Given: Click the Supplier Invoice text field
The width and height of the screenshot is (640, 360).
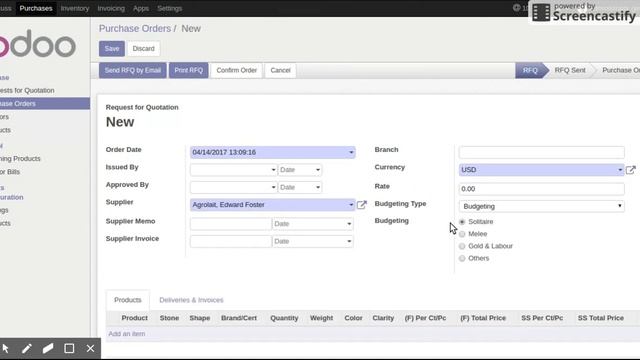Looking at the screenshot, I should (x=231, y=241).
